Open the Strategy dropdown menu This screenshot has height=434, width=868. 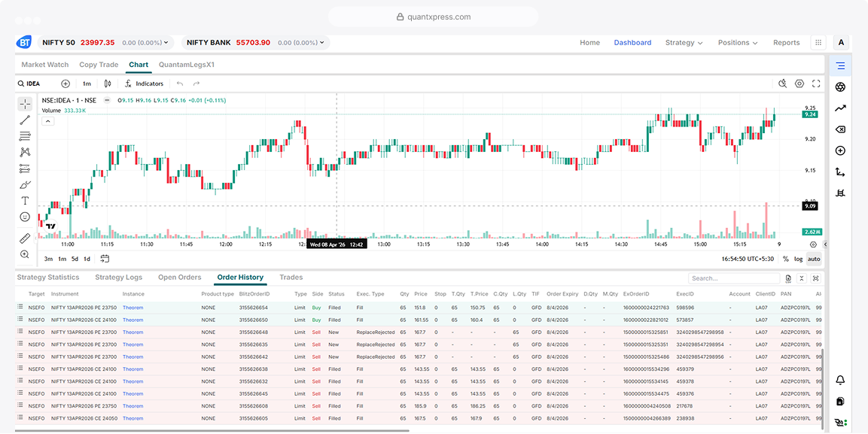(x=684, y=43)
